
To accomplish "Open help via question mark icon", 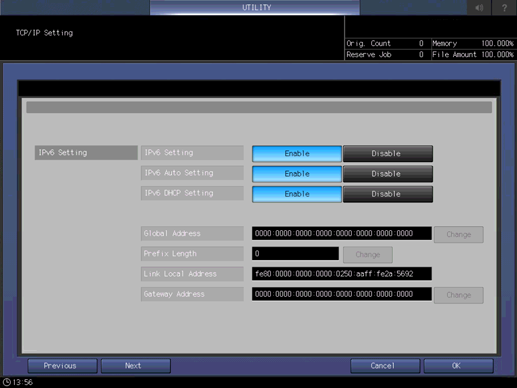I will point(504,7).
